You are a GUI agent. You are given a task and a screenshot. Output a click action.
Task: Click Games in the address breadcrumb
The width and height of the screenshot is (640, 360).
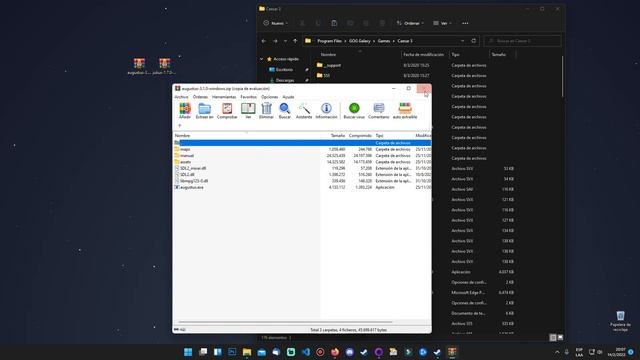[x=384, y=41]
